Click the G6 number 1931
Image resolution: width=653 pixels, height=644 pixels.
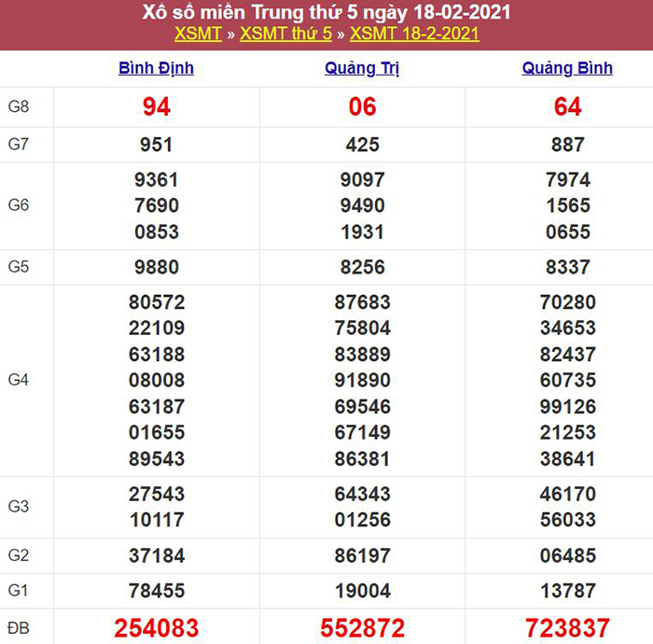coord(362,232)
